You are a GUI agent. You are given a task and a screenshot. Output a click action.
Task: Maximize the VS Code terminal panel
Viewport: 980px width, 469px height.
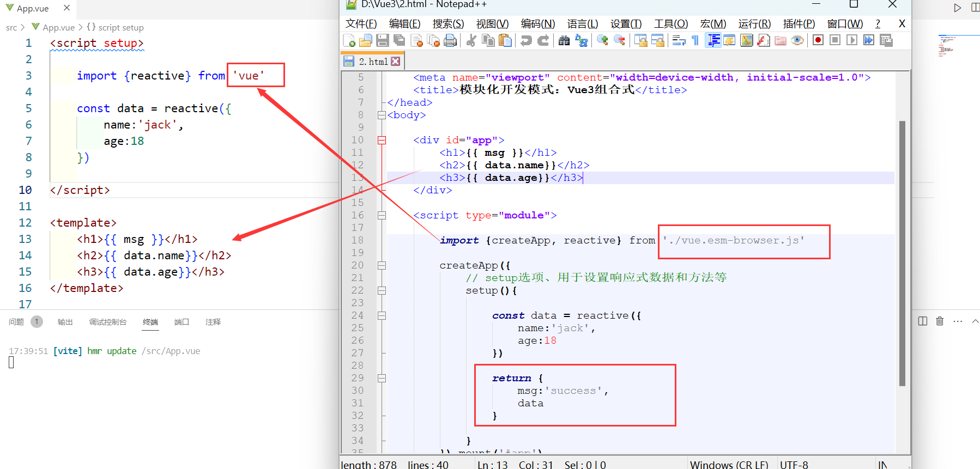(x=975, y=321)
